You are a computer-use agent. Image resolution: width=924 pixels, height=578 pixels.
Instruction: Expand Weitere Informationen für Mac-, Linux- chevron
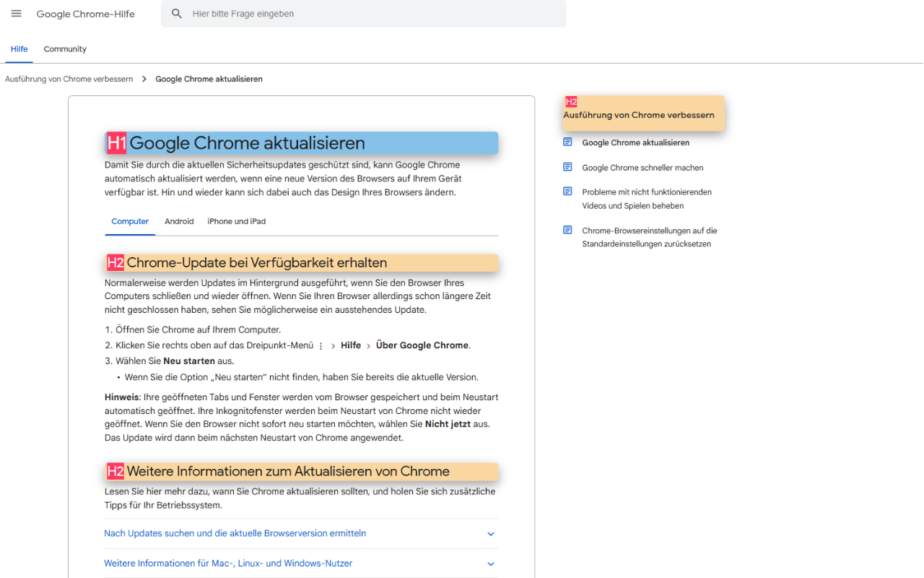coord(491,564)
